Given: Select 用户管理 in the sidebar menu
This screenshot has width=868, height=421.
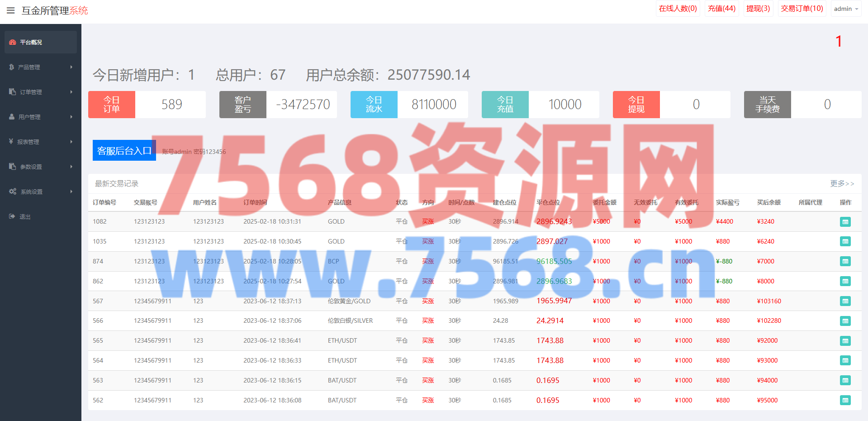Looking at the screenshot, I should 29,117.
